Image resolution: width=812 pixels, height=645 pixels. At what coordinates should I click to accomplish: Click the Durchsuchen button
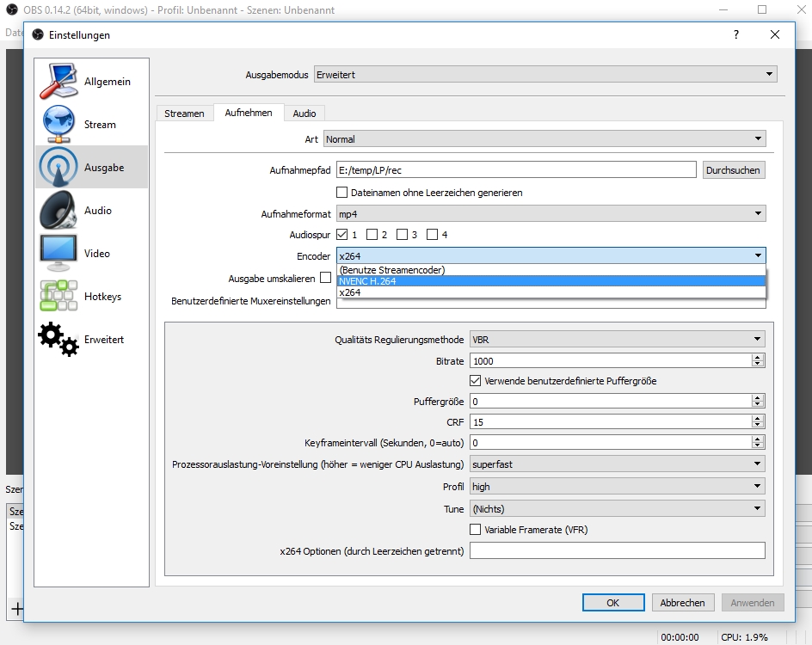click(733, 170)
